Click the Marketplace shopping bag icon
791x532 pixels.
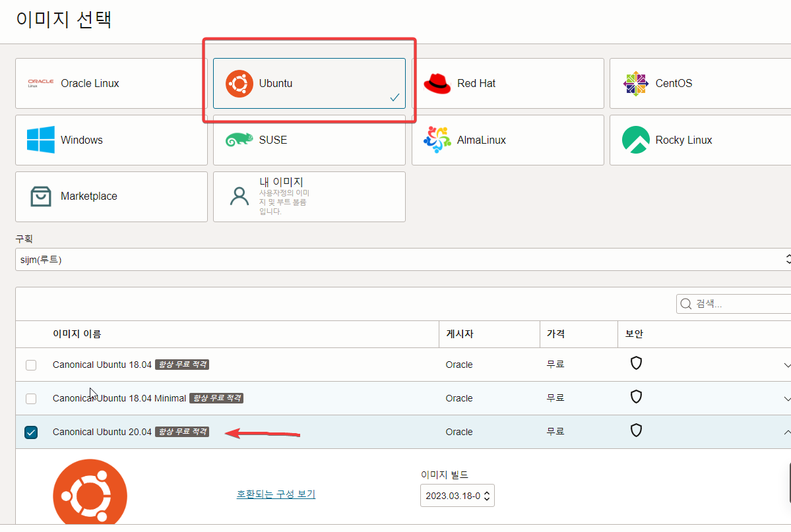pyautogui.click(x=40, y=196)
